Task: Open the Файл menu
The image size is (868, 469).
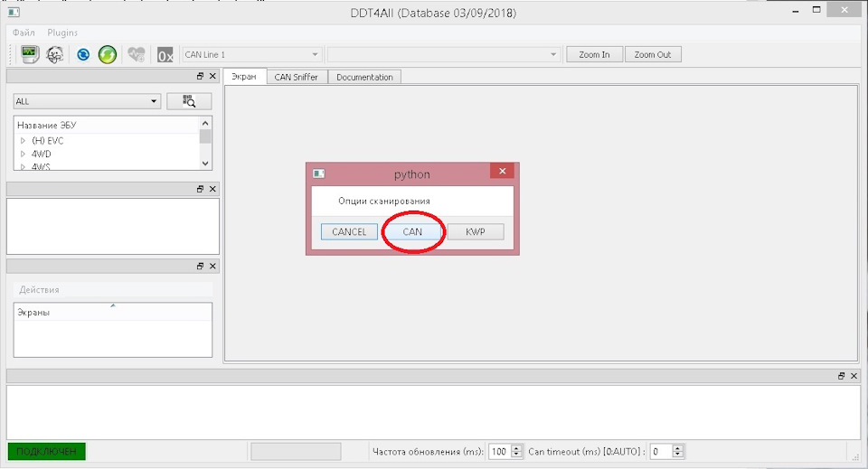Action: point(24,33)
